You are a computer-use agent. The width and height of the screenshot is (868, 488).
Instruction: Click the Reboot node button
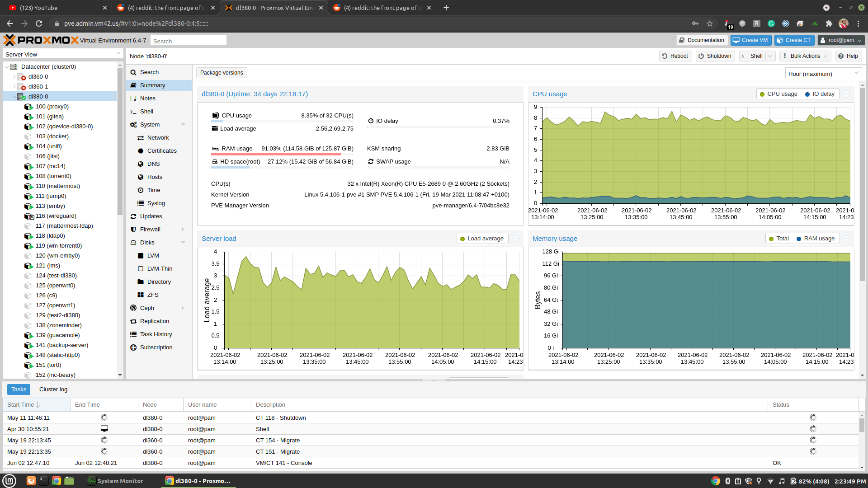click(675, 56)
